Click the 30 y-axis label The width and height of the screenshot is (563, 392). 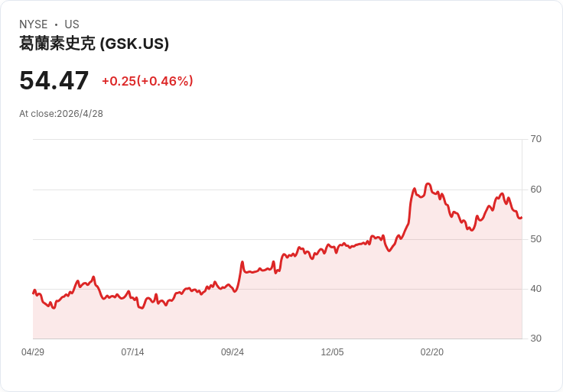(x=536, y=339)
